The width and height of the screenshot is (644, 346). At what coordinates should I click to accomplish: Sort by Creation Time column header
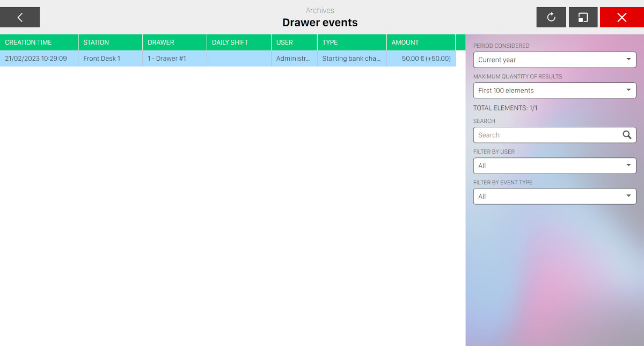39,42
